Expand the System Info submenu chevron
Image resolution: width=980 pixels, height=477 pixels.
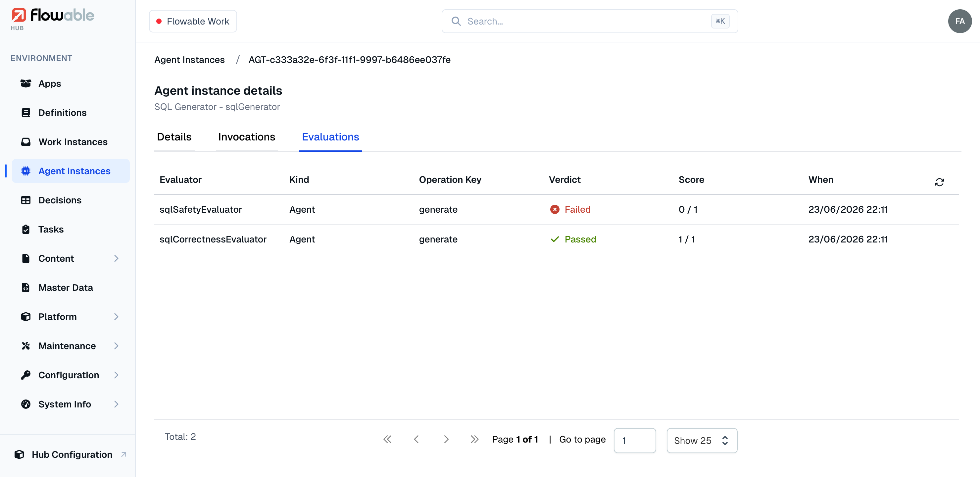point(117,404)
